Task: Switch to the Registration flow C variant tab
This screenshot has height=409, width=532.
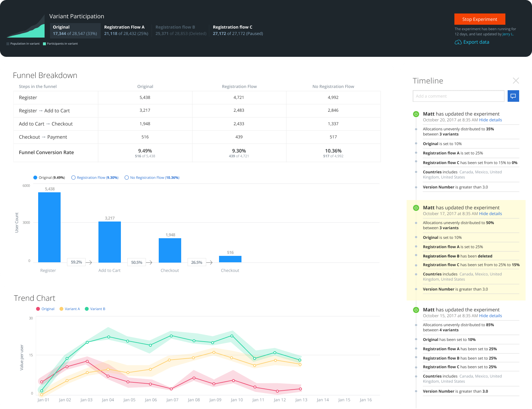Action: pyautogui.click(x=238, y=30)
